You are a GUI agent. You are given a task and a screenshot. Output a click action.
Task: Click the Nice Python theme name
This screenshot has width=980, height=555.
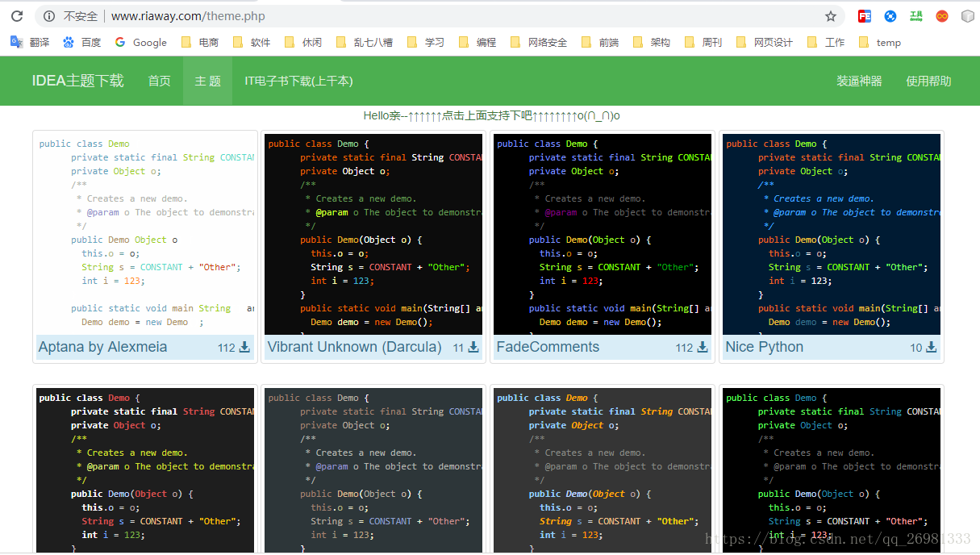pyautogui.click(x=764, y=348)
